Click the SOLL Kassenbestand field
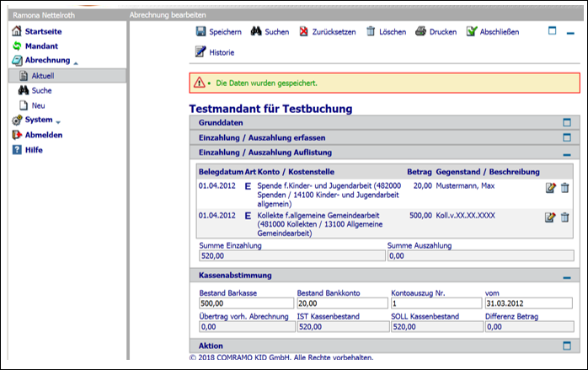Screen dimensions: 588x370 point(437,327)
